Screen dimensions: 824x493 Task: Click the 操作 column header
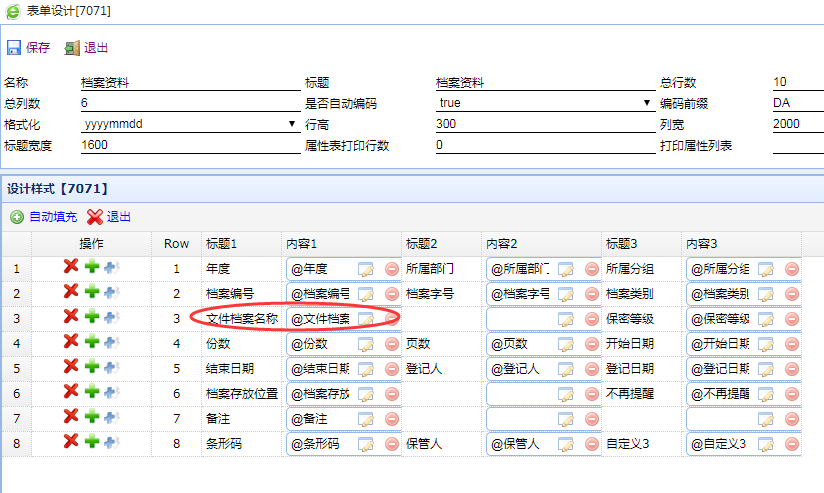tap(91, 243)
